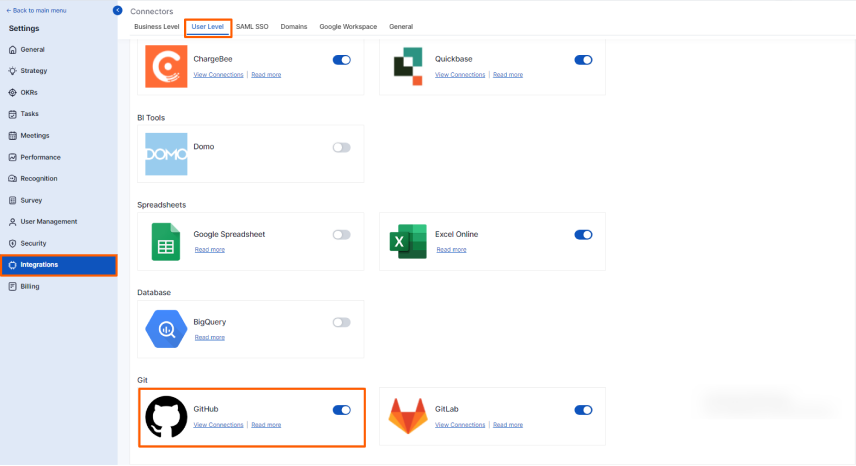Click the Excel Online logo

(408, 242)
